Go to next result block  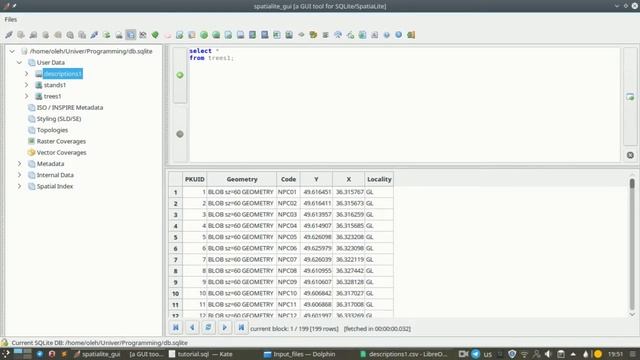(224, 327)
